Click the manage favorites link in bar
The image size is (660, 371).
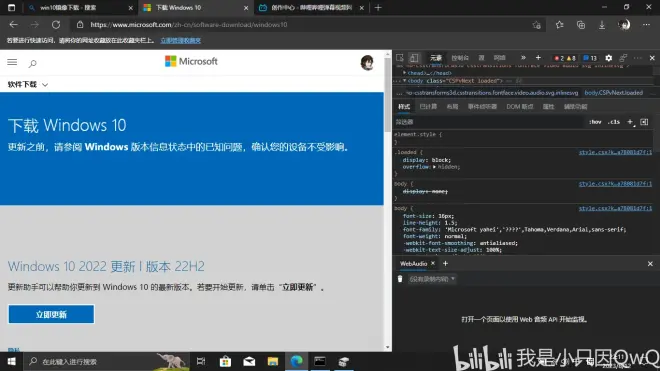tap(181, 40)
